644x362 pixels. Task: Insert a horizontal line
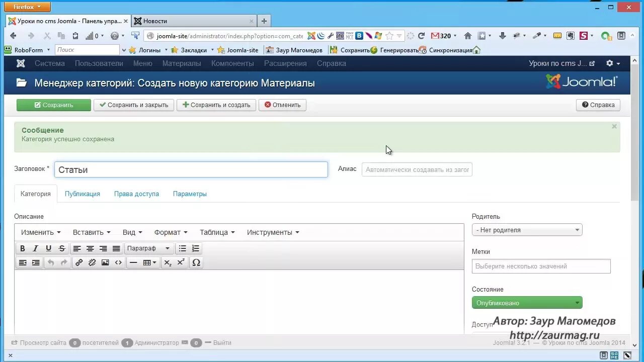click(x=133, y=262)
